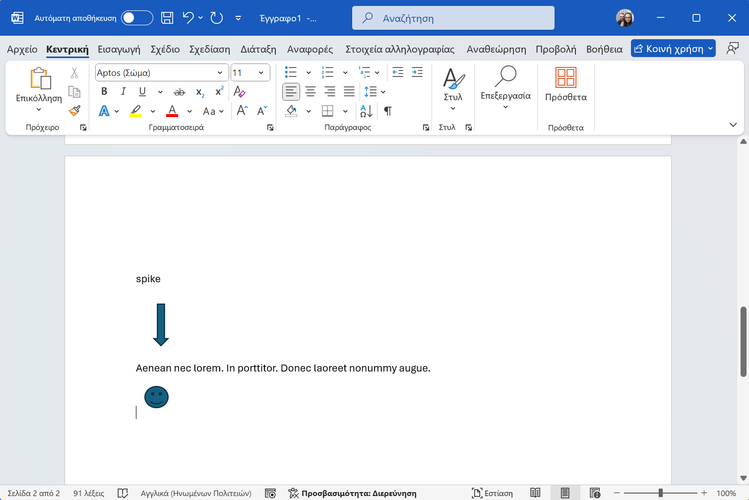This screenshot has width=749, height=500.
Task: Toggle strikethrough text formatting
Action: 180,91
